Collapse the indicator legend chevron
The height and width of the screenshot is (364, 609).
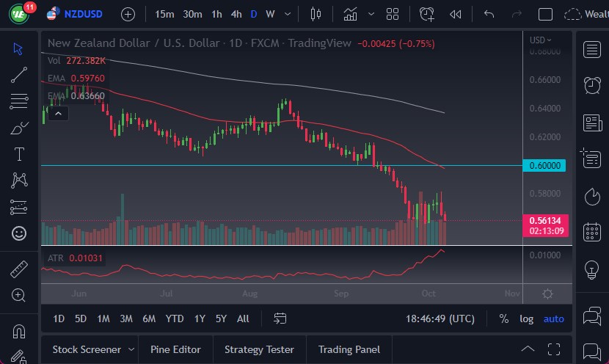(x=58, y=113)
